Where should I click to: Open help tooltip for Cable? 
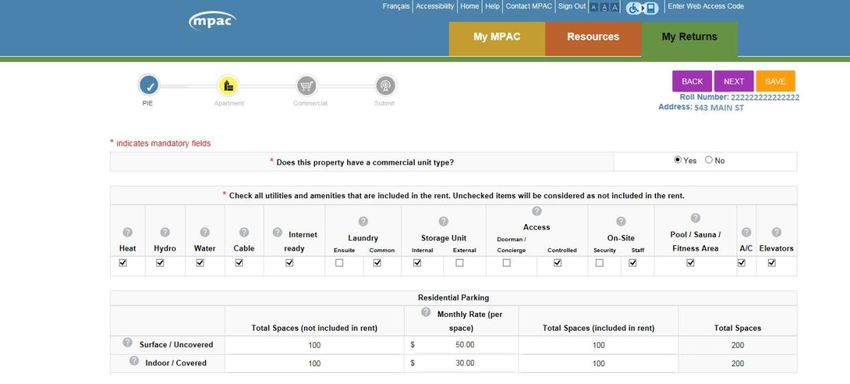coord(244,232)
